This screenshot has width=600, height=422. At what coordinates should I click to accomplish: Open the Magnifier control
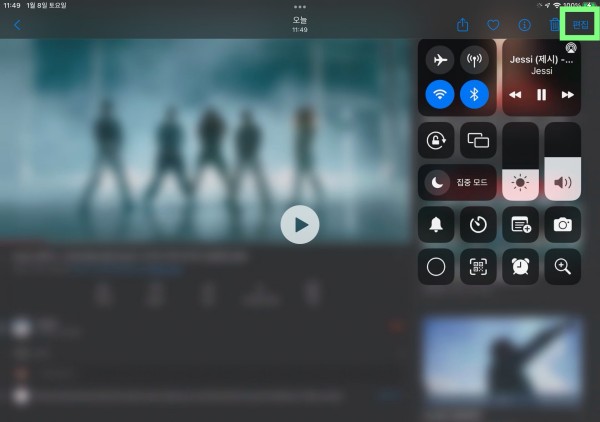tap(562, 267)
